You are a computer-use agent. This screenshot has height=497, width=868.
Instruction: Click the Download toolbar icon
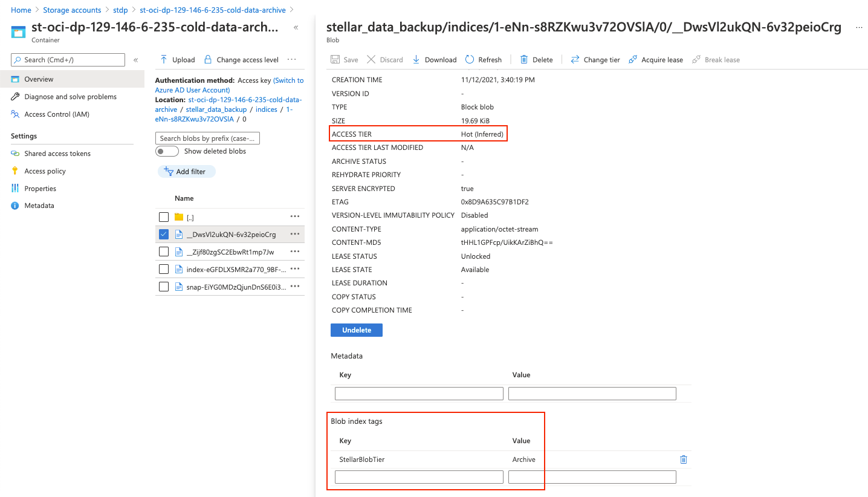416,60
